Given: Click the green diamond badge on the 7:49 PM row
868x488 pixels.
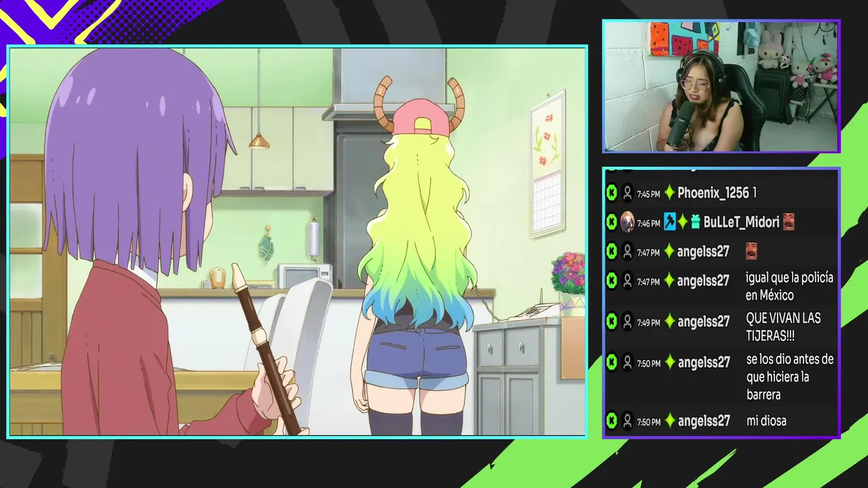Looking at the screenshot, I should [x=669, y=321].
